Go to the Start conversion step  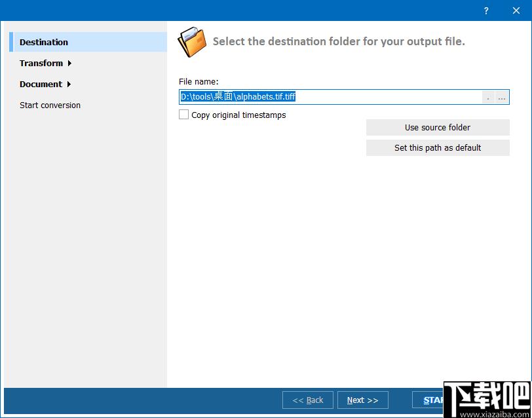point(50,105)
